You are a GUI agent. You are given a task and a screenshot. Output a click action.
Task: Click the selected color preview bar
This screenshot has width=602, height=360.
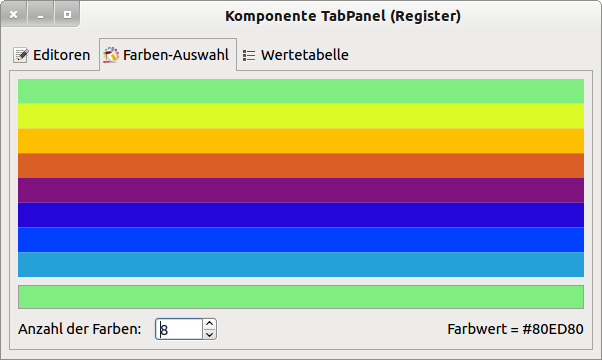(301, 297)
